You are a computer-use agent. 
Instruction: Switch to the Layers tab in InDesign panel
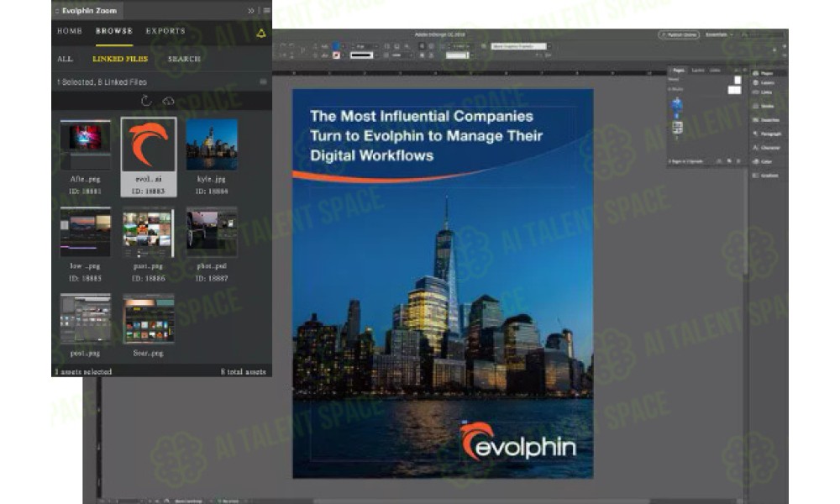coord(698,71)
